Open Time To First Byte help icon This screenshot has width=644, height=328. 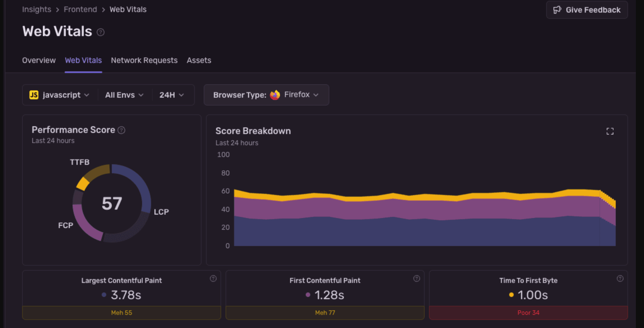620,278
